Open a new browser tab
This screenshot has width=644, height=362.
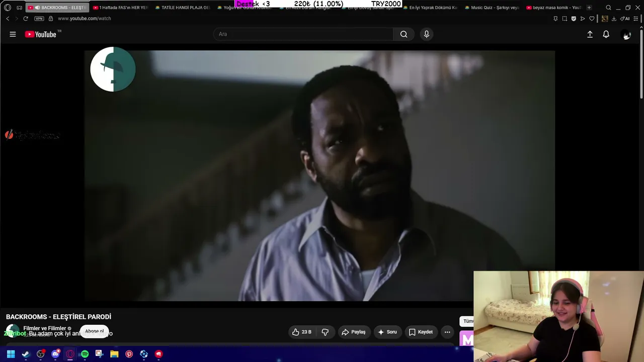589,8
